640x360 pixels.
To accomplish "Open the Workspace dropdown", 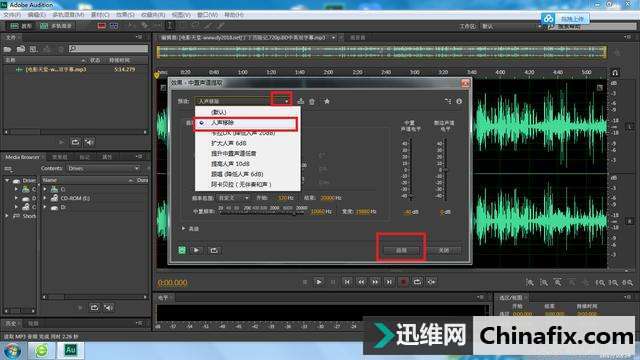I will pos(511,26).
